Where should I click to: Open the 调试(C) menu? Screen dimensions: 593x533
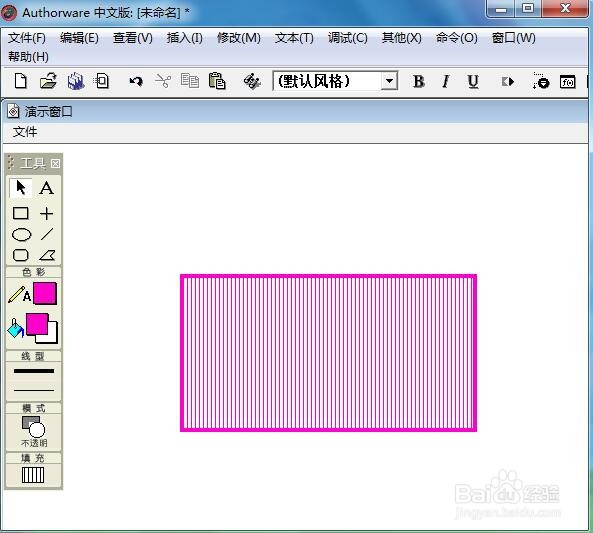pos(348,38)
